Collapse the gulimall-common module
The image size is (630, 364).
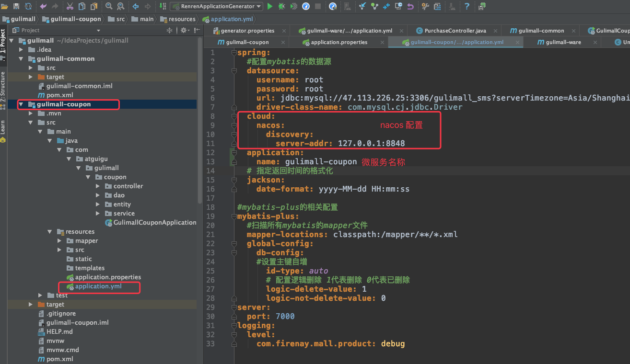tap(21, 59)
